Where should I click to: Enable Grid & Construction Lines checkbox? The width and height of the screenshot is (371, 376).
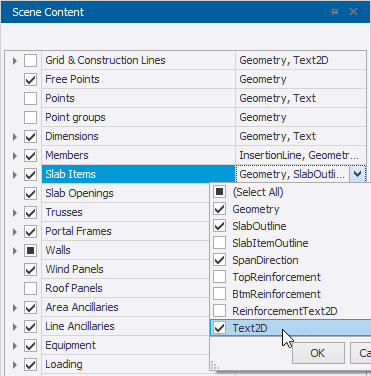point(30,61)
